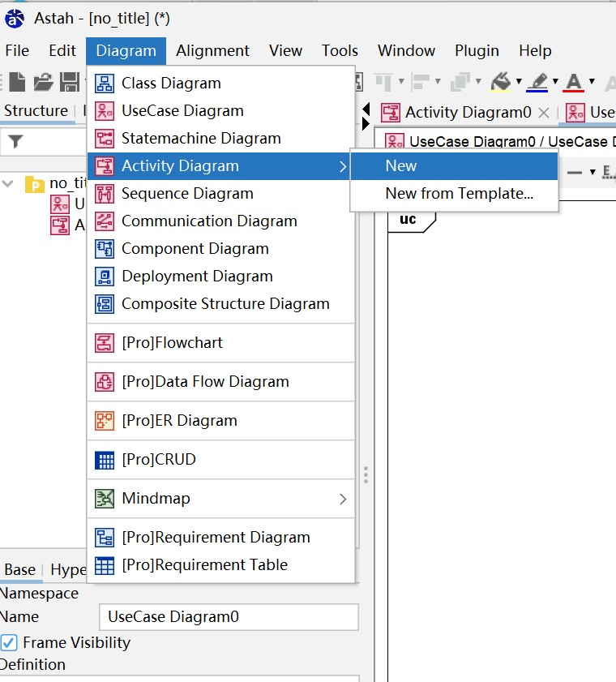Select the UseCase diagram tree item

[68, 204]
